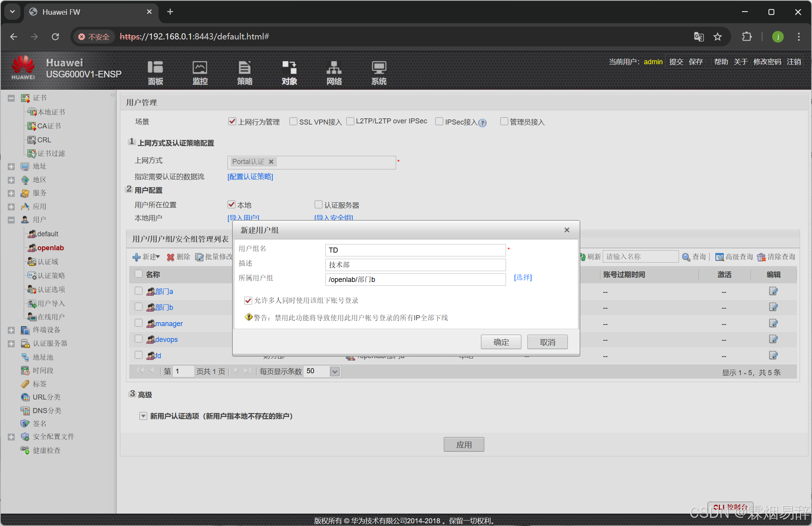812x526 pixels.
Task: Click the 描述 input field
Action: point(415,265)
